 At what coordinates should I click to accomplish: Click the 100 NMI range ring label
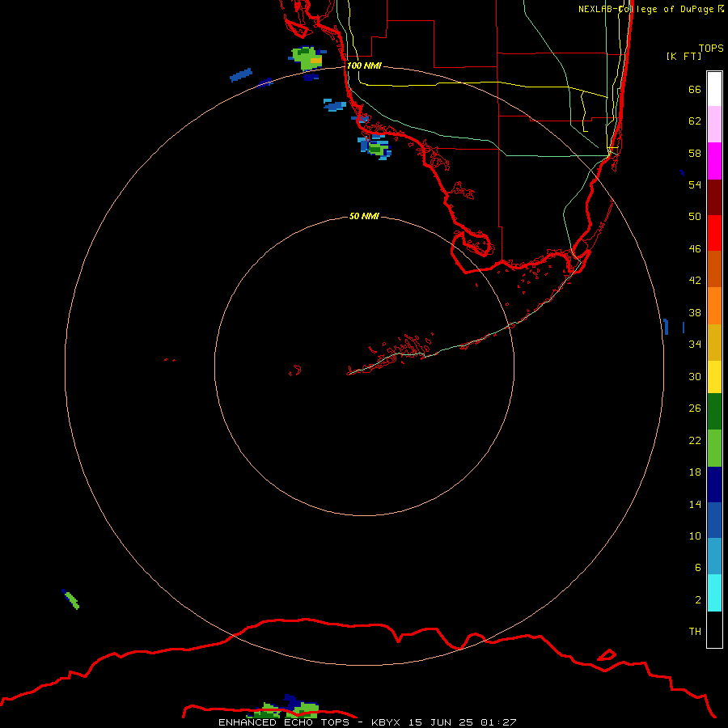(364, 66)
